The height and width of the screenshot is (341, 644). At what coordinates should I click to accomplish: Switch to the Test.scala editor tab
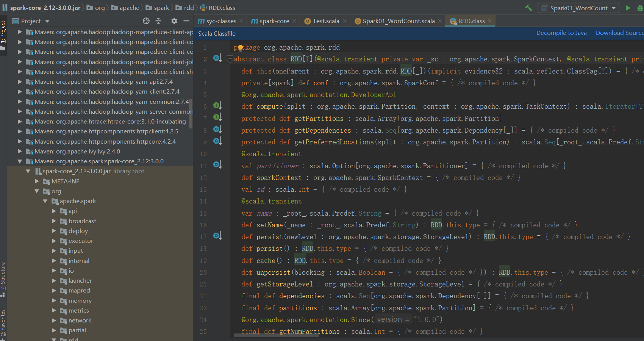[326, 21]
